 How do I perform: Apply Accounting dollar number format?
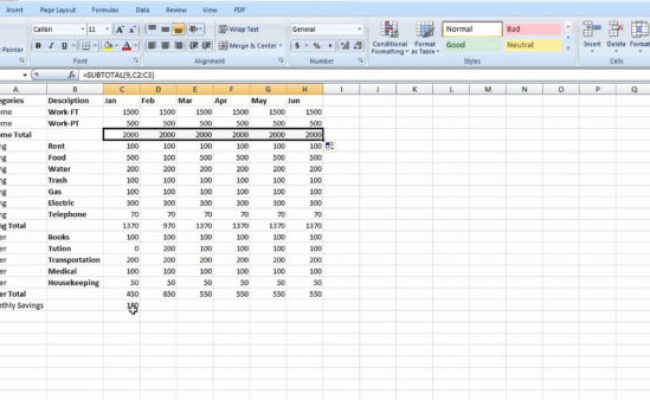(297, 46)
